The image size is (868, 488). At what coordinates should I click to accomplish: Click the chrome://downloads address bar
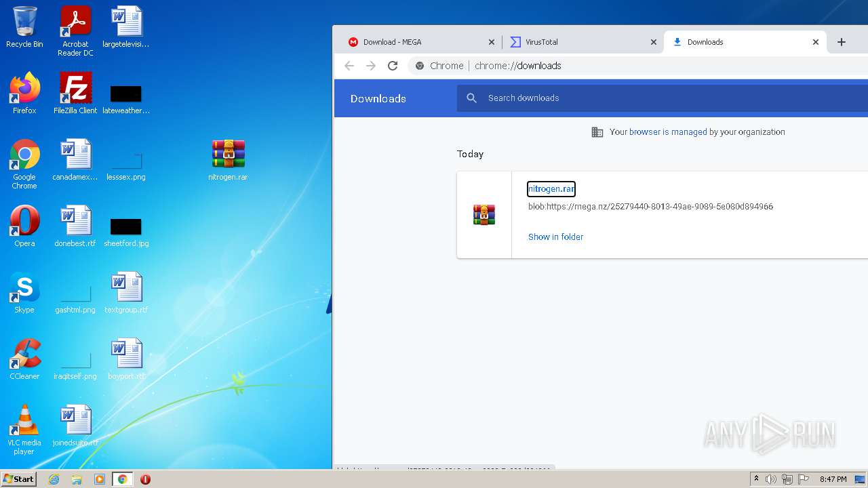pyautogui.click(x=637, y=66)
